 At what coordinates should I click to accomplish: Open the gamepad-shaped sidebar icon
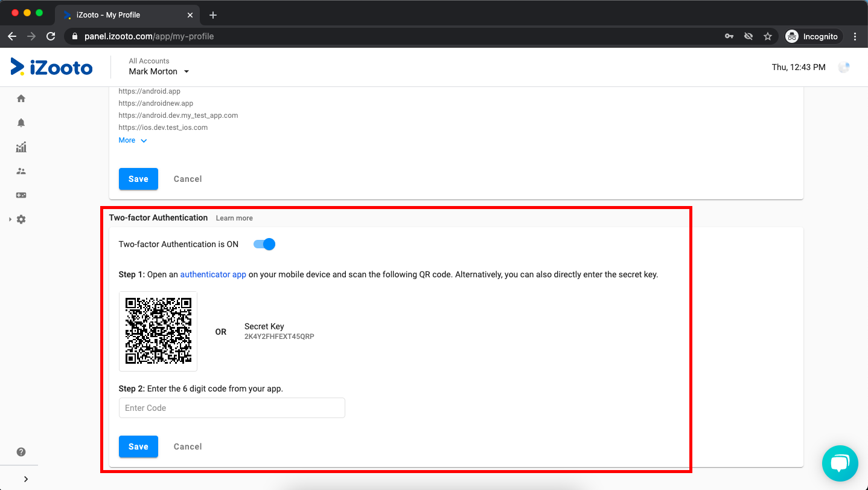pos(21,195)
